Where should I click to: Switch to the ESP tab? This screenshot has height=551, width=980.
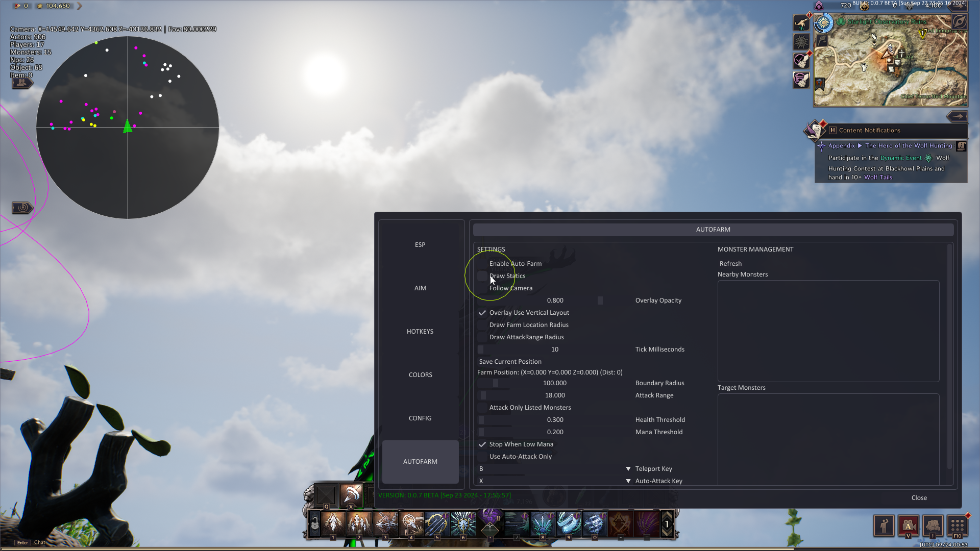[420, 245]
